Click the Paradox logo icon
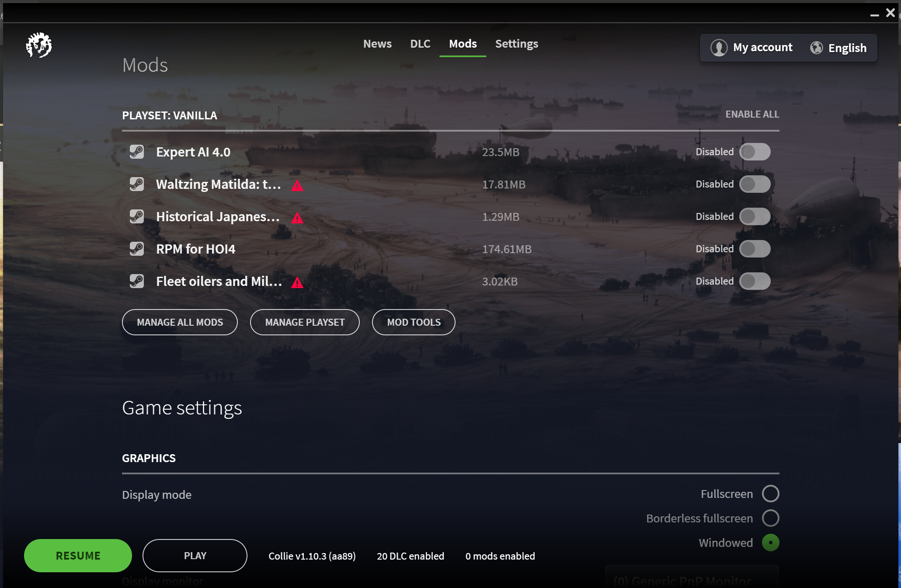The height and width of the screenshot is (588, 901). [39, 45]
